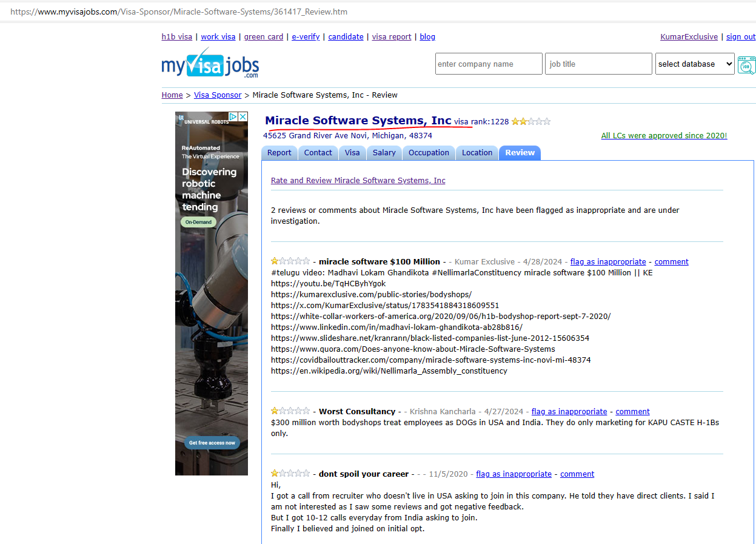The image size is (756, 544).
Task: Click the search icon next to database dropdown
Action: click(x=746, y=64)
